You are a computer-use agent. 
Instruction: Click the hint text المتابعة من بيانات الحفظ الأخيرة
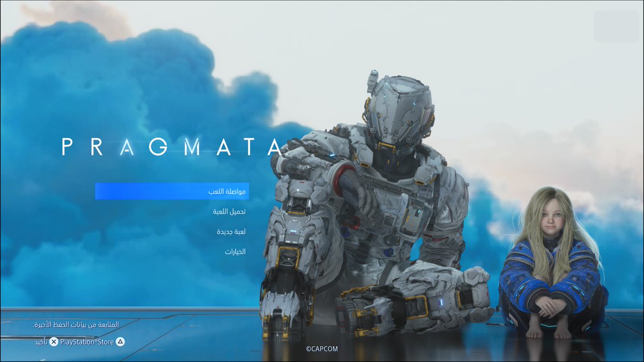tap(76, 325)
